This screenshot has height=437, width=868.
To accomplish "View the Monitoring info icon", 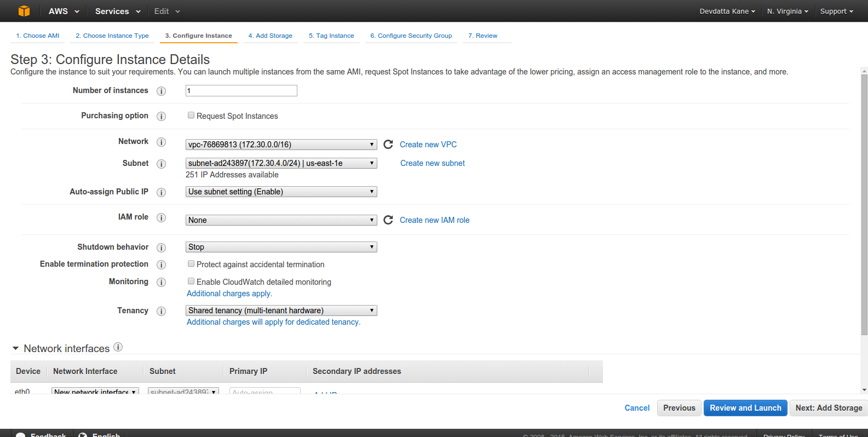I will [x=161, y=282].
